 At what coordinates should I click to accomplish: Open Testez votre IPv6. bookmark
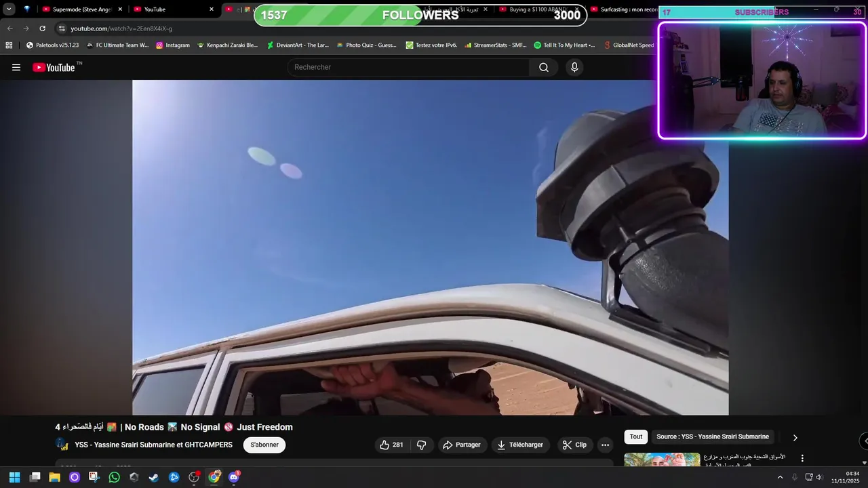coord(431,45)
